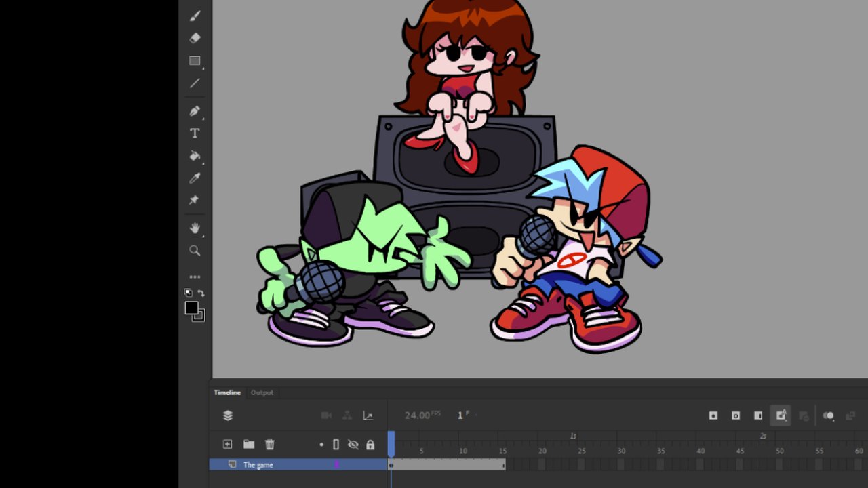Select the Pen tool
Viewport: 868px width, 488px height.
click(x=195, y=111)
